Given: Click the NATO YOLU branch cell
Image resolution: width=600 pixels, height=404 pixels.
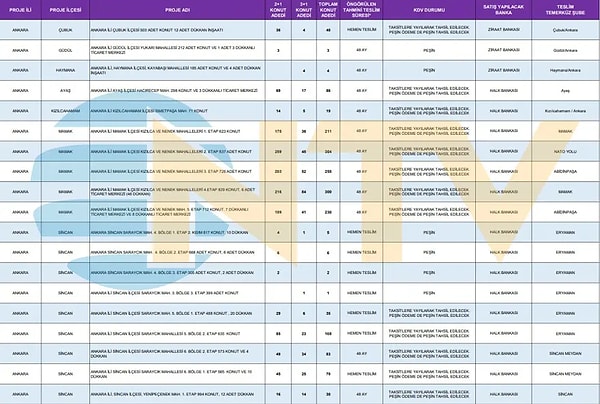Looking at the screenshot, I should [565, 152].
